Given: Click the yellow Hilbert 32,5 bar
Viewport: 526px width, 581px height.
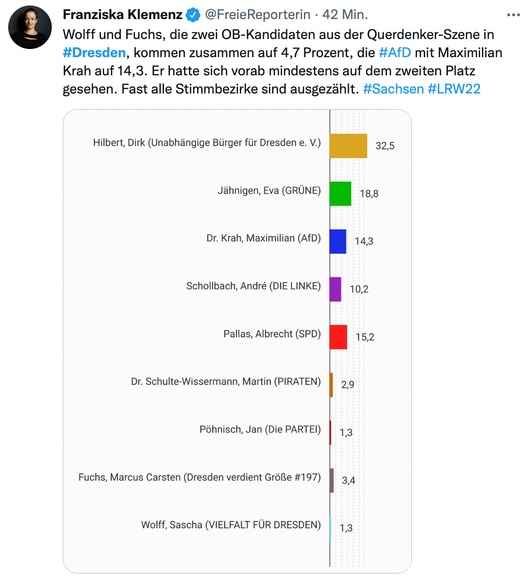Looking at the screenshot, I should (349, 146).
